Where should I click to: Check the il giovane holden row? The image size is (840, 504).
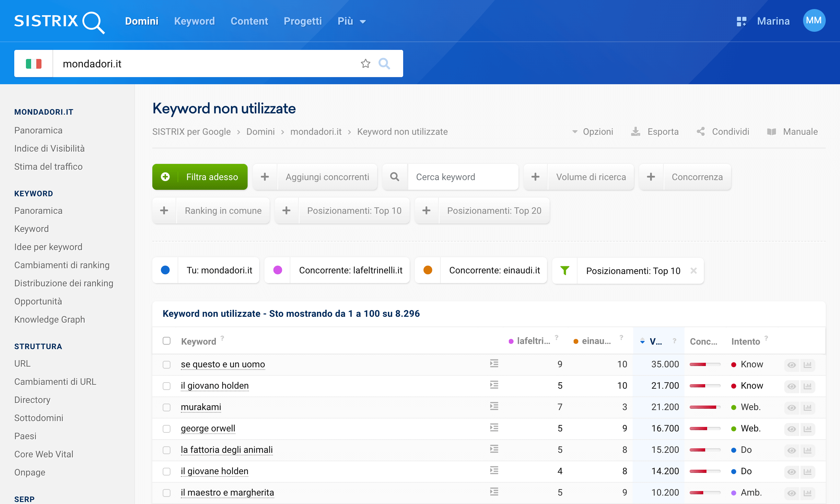point(167,472)
